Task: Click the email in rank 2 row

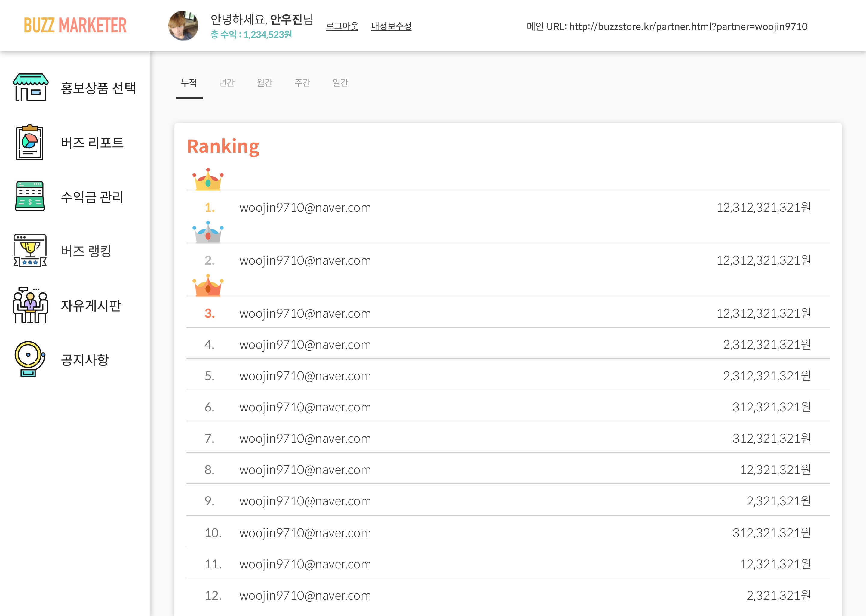Action: point(305,261)
